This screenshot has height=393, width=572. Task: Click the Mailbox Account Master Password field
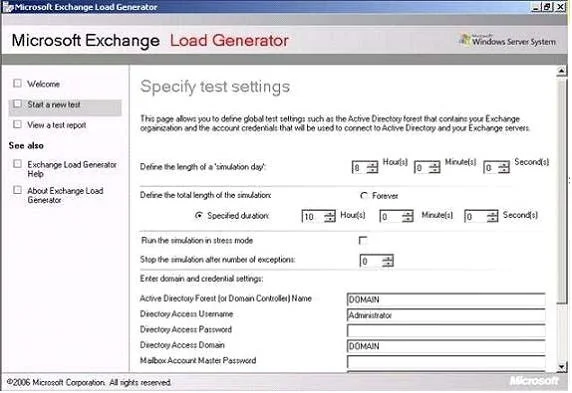pos(446,362)
